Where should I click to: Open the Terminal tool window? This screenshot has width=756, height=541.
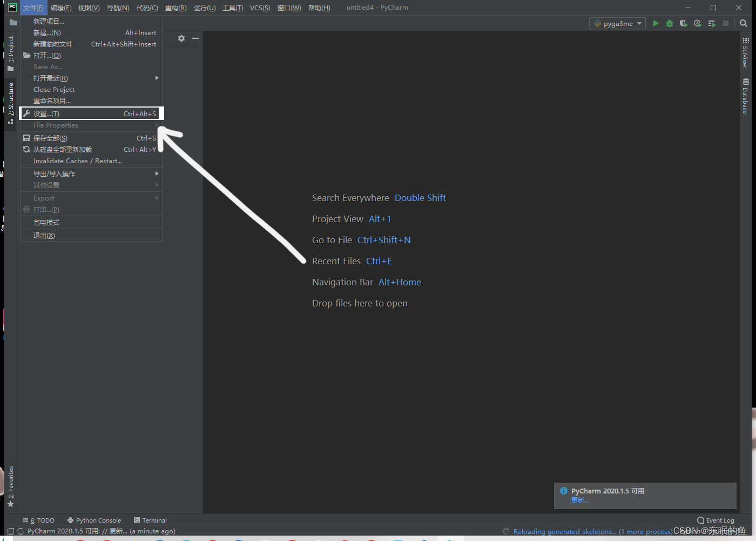(150, 520)
